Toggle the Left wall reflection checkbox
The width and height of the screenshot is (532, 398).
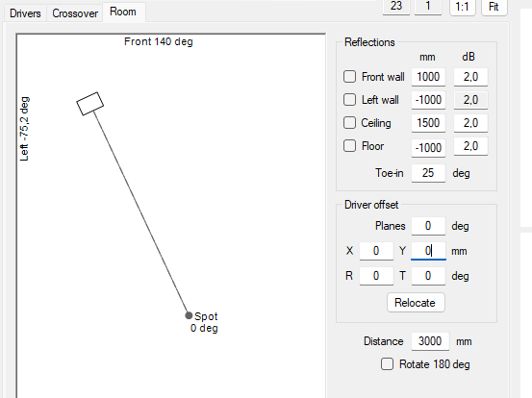(349, 100)
